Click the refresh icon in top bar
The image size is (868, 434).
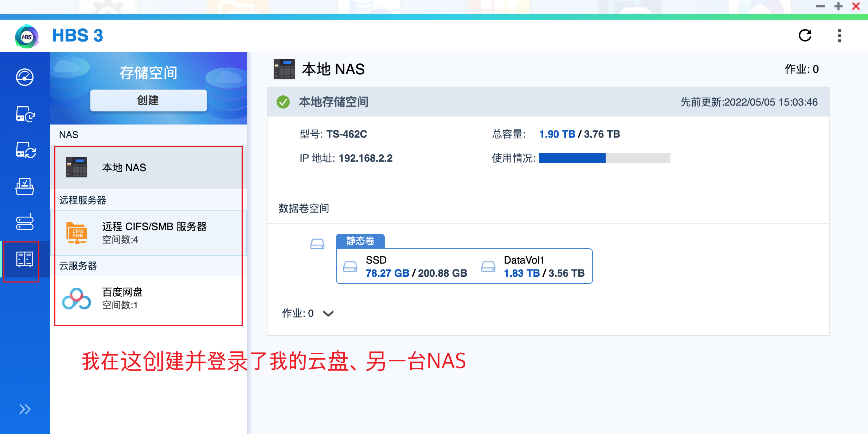805,35
